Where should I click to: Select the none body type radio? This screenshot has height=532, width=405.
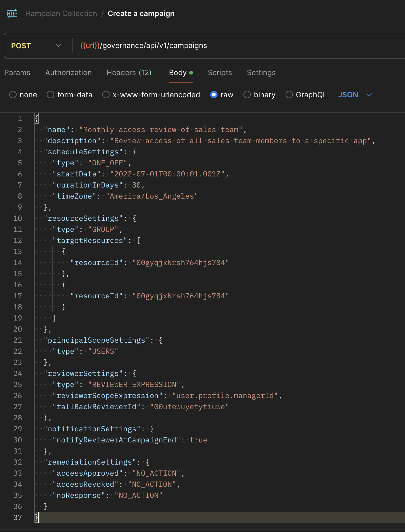pyautogui.click(x=13, y=95)
